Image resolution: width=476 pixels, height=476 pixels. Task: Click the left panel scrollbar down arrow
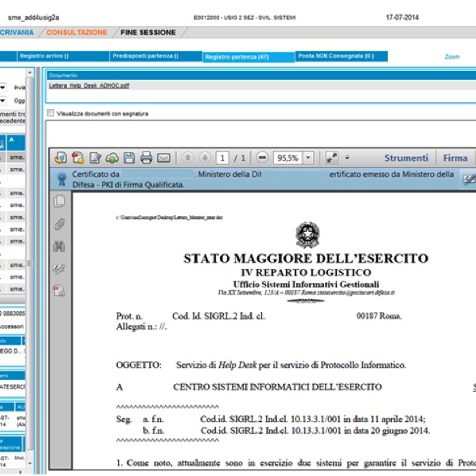(x=30, y=463)
